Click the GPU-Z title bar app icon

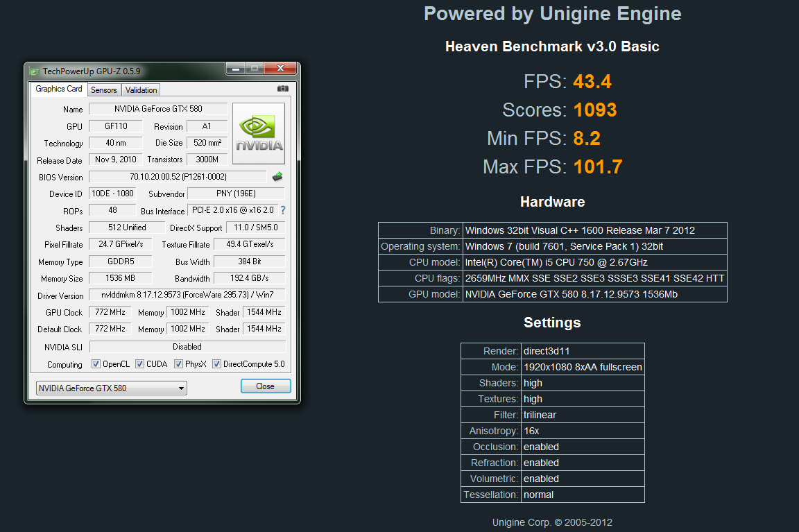pyautogui.click(x=34, y=71)
